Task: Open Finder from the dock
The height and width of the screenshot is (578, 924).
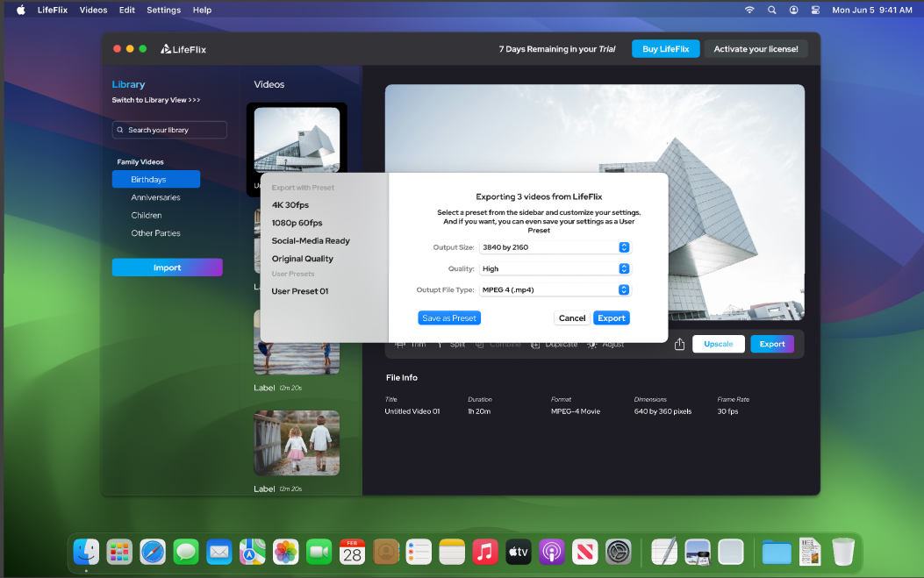Action: coord(86,553)
